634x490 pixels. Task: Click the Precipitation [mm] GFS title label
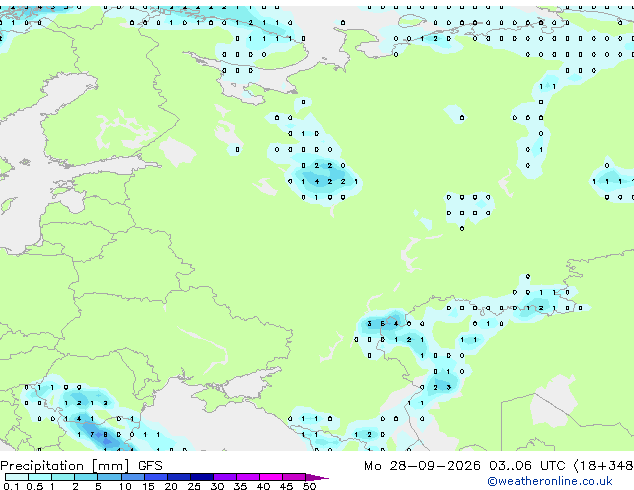81,466
